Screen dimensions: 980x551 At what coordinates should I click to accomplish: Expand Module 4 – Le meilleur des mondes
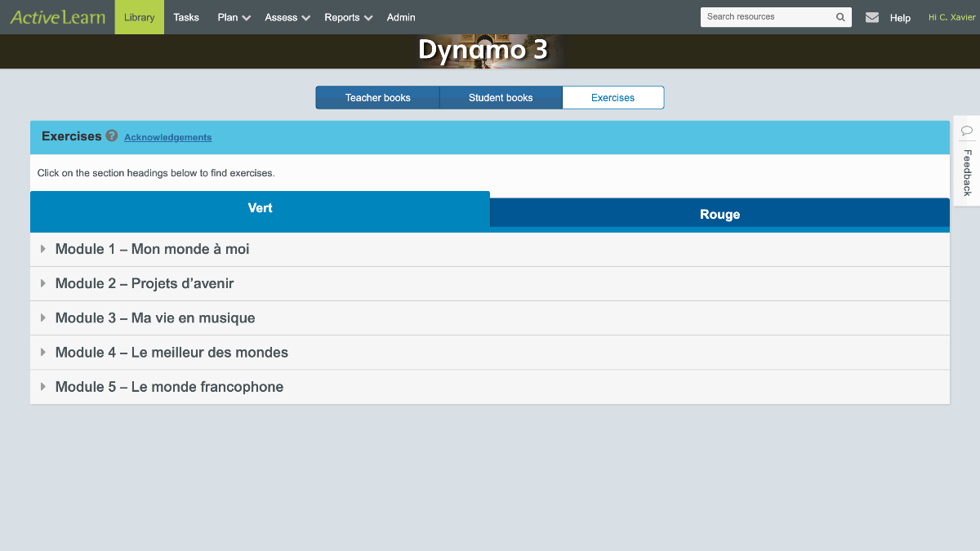coord(490,352)
